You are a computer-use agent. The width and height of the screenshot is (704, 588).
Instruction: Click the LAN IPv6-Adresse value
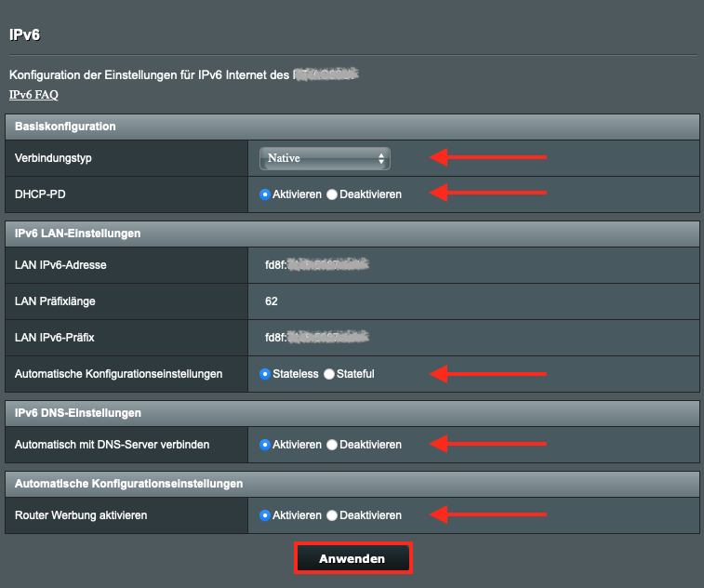click(x=316, y=265)
